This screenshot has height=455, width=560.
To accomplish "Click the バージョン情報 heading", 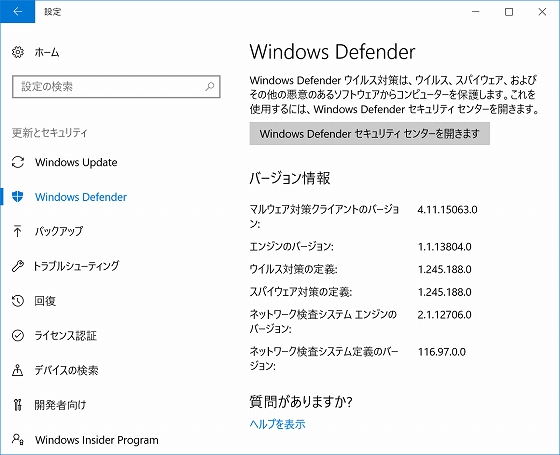I will 290,178.
